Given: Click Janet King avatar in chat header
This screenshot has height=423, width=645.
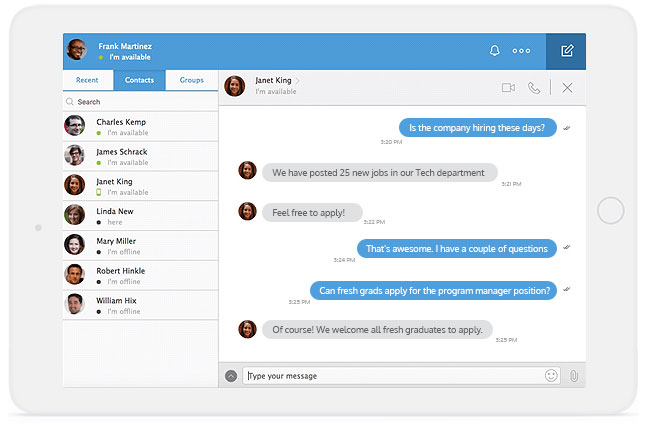Looking at the screenshot, I should (x=234, y=86).
